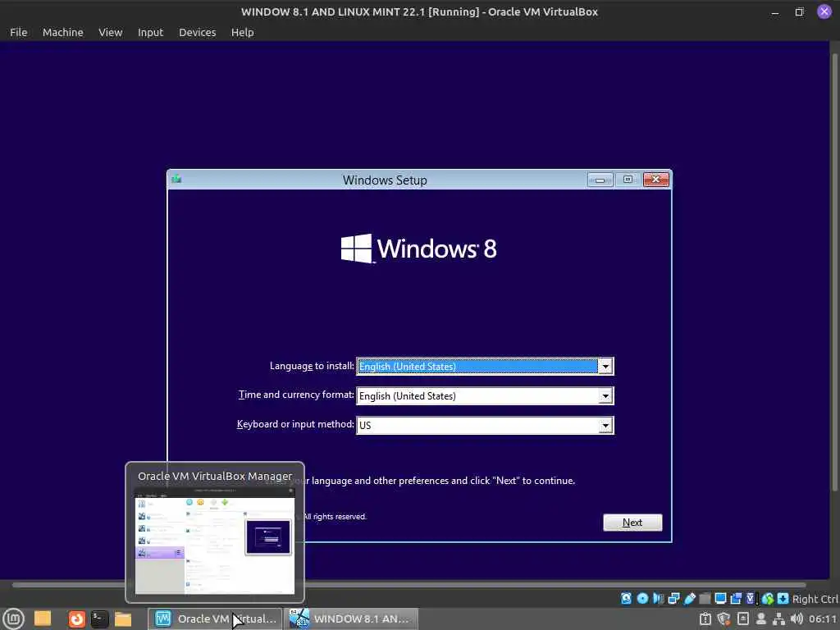
Task: Open the network connections tray icon
Action: [779, 619]
